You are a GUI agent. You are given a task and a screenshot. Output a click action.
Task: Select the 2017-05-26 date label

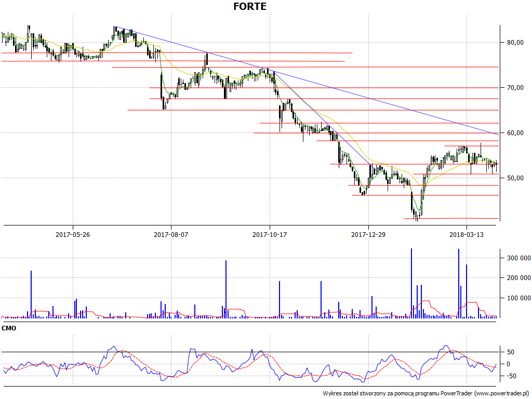[x=73, y=234]
